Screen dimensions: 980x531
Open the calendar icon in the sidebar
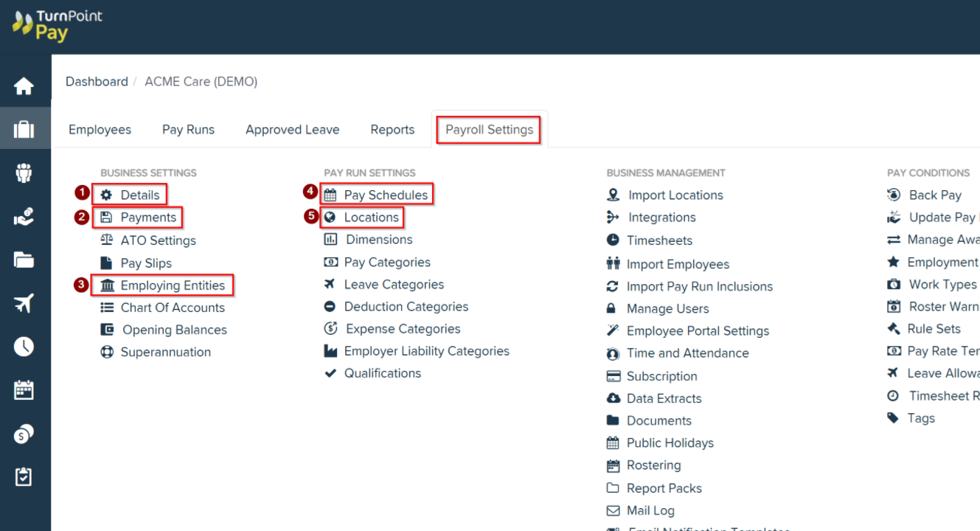24,389
